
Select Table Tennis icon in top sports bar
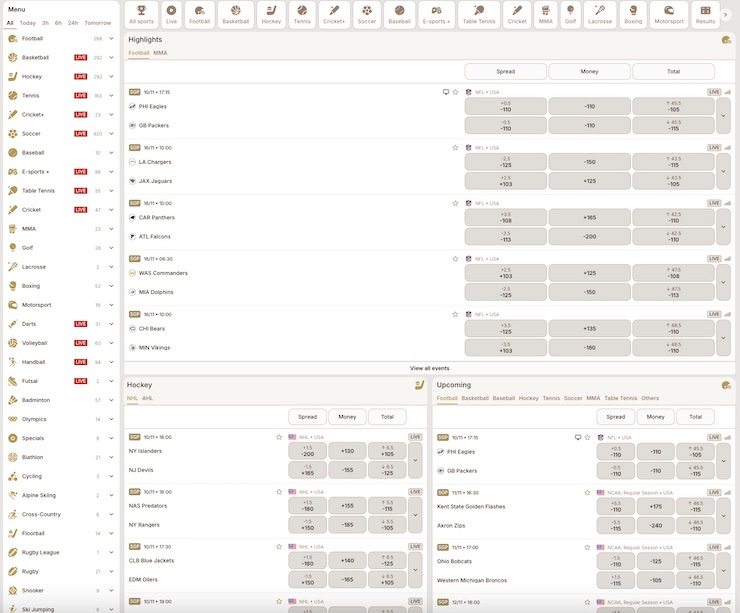(x=479, y=15)
